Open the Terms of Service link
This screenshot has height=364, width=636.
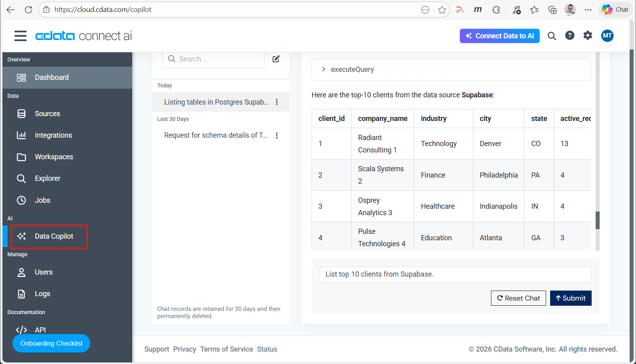[227, 349]
